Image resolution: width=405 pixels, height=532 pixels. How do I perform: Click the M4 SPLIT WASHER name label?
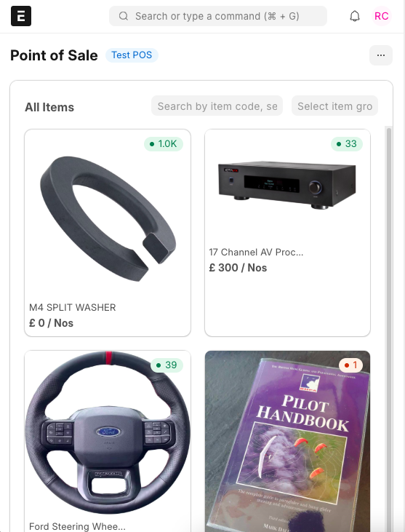coord(73,307)
